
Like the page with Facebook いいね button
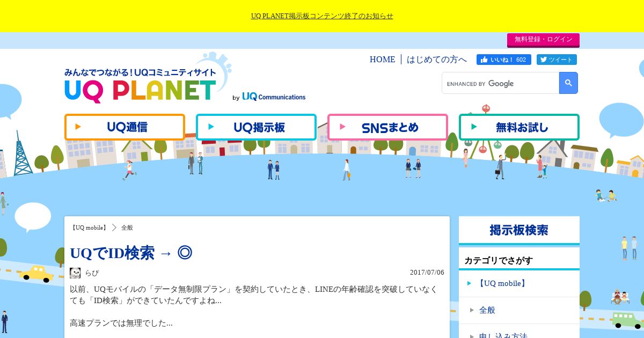tap(503, 60)
